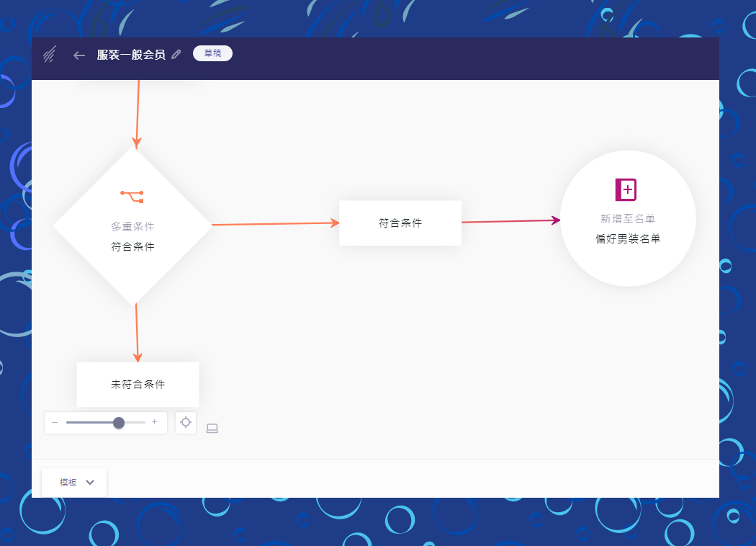The image size is (756, 546).
Task: Click 符合条件 text inside the diamond node
Action: (132, 246)
